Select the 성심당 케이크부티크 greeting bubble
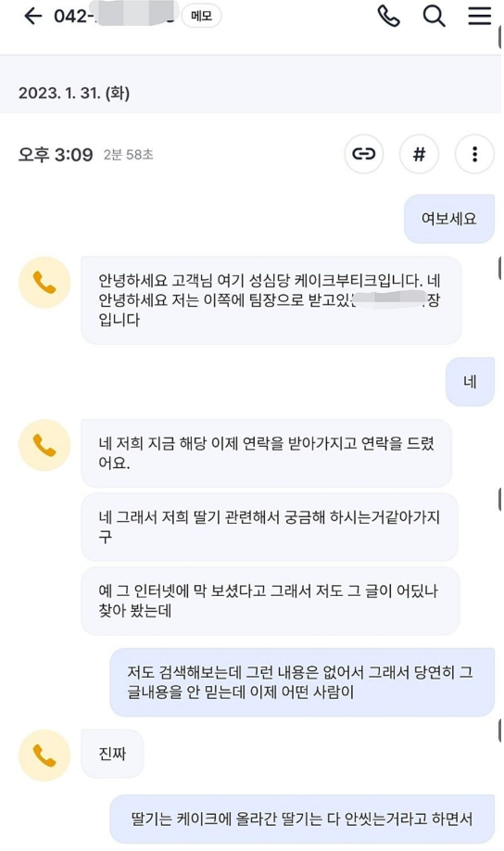Image resolution: width=504 pixels, height=851 pixels. (271, 300)
